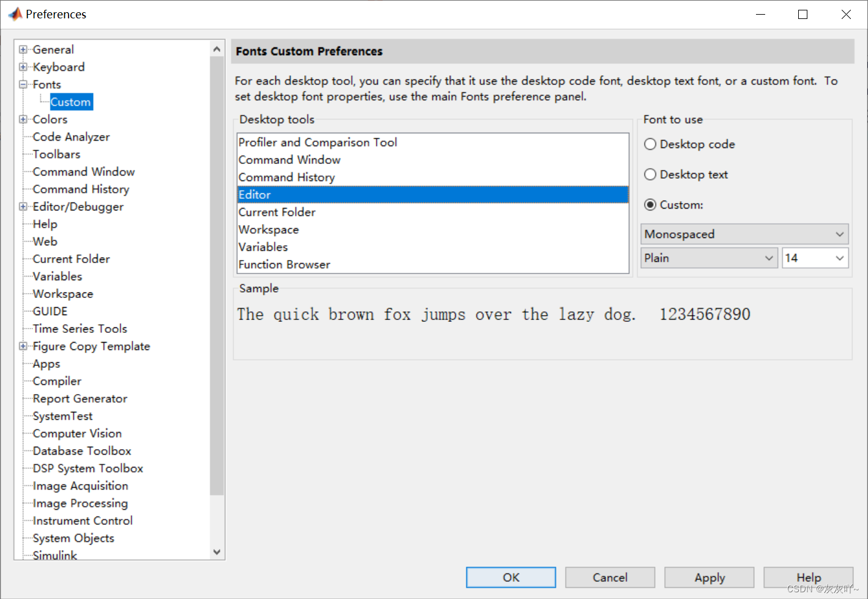
Task: Maximize the Preferences window
Action: (803, 14)
